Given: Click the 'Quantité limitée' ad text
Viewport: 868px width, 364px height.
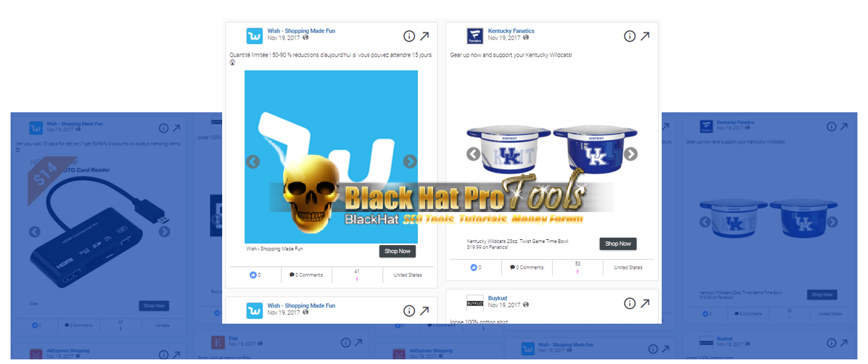Looking at the screenshot, I should [x=331, y=58].
